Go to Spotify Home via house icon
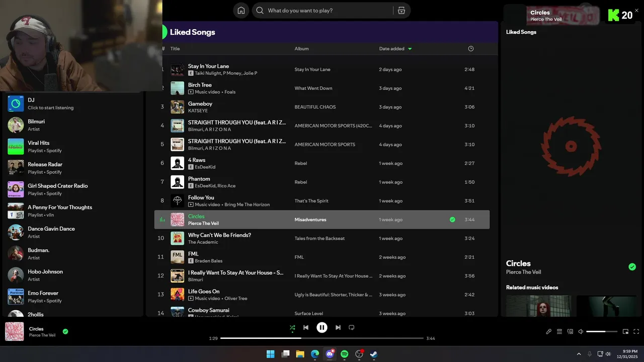Viewport: 644px width, 362px height. point(241,11)
